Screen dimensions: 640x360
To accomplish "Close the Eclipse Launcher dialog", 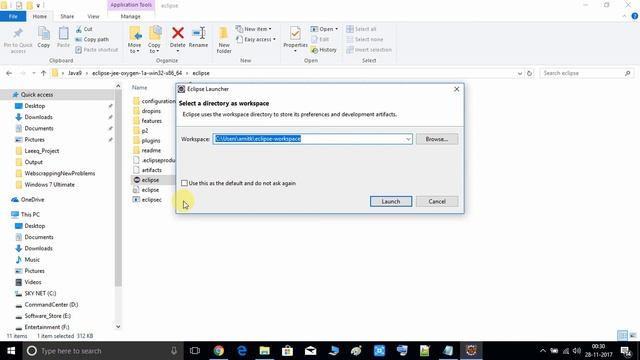I will click(456, 89).
